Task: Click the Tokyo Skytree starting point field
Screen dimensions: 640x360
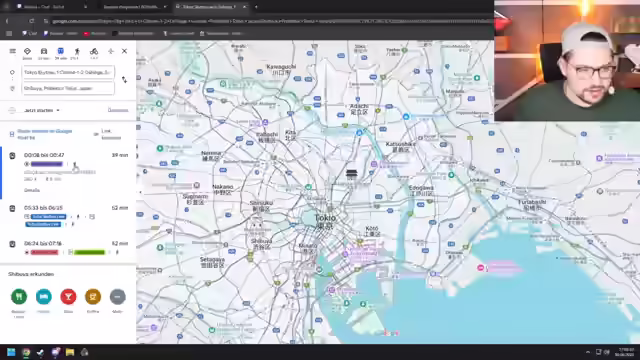Action: 68,72
